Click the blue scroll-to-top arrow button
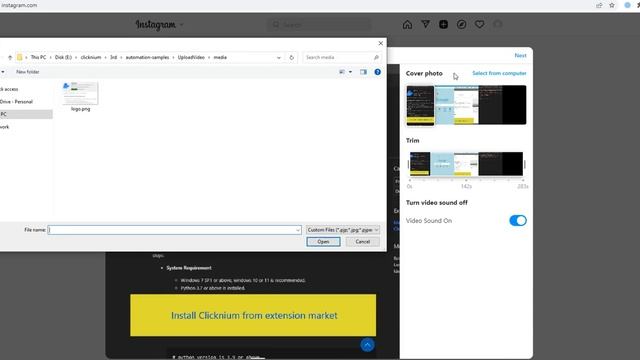Screen dimensions: 640x360 coord(367,345)
